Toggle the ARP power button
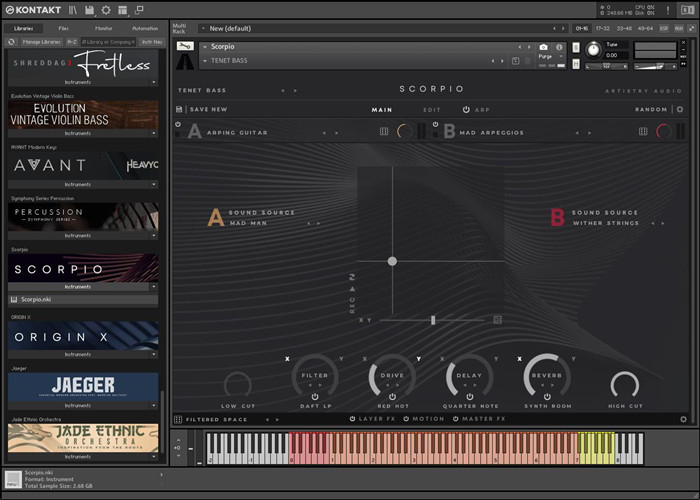Viewport: 700px width, 500px height. click(x=465, y=109)
